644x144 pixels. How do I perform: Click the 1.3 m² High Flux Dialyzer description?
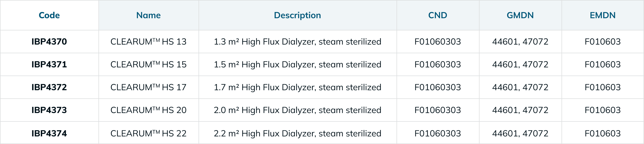298,42
